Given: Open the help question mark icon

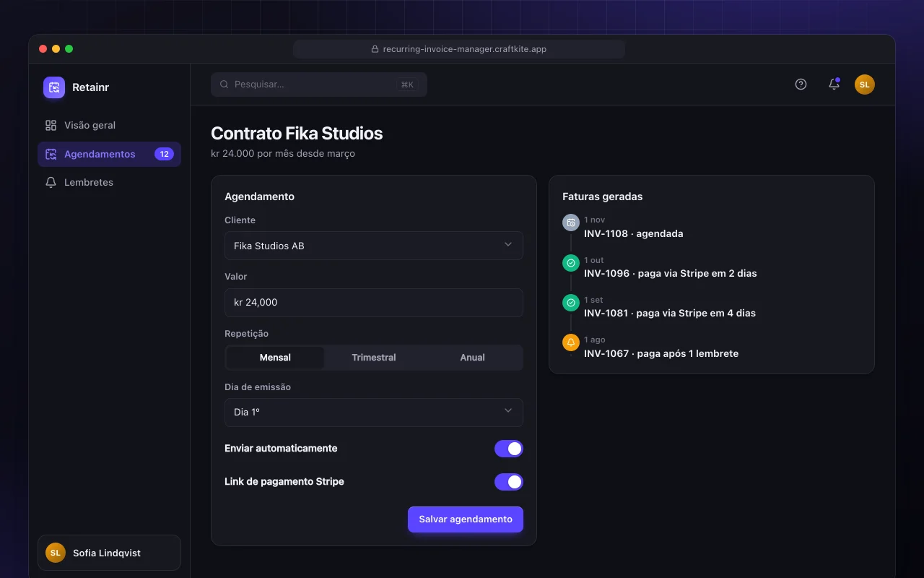Looking at the screenshot, I should coord(801,85).
